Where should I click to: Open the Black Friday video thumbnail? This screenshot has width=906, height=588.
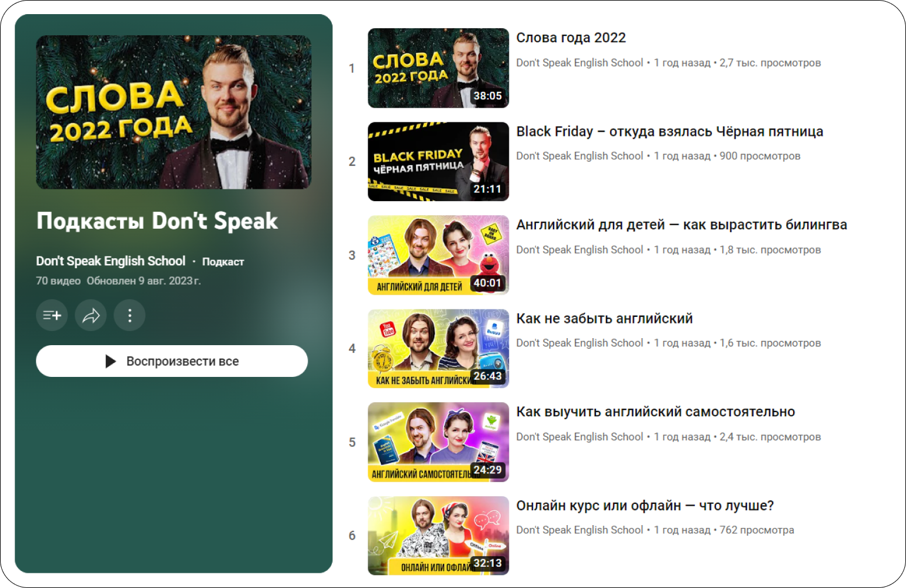click(438, 162)
